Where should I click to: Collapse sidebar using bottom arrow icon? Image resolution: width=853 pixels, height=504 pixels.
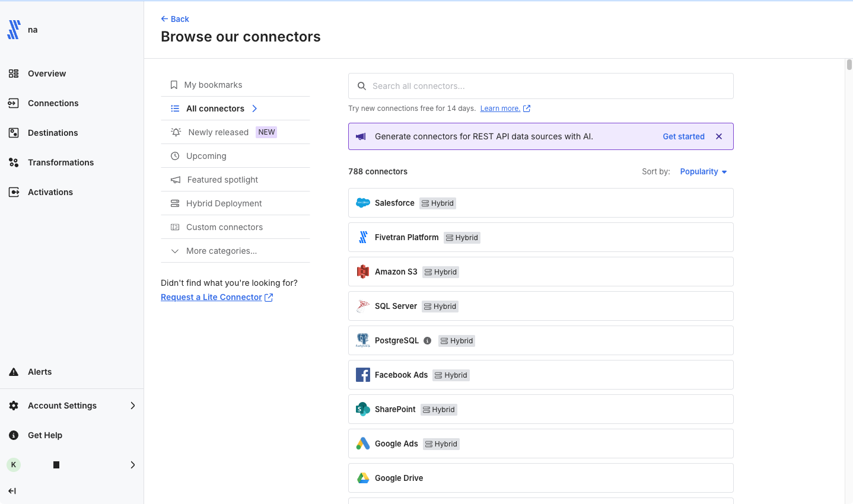[x=12, y=491]
